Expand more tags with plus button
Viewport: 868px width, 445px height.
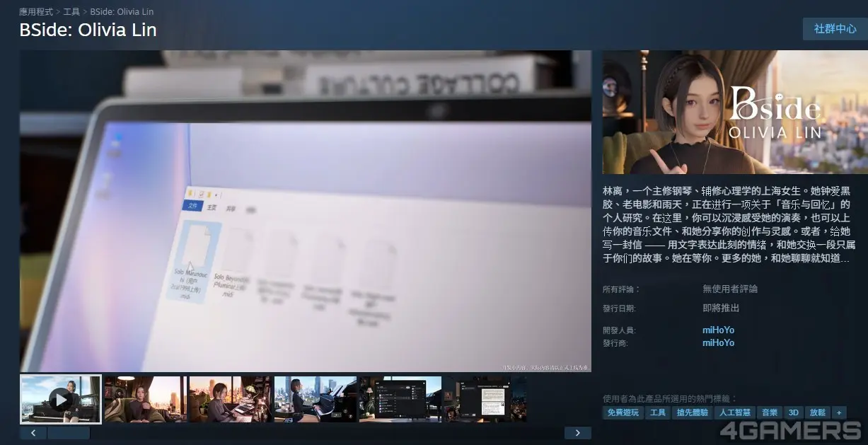pos(839,412)
